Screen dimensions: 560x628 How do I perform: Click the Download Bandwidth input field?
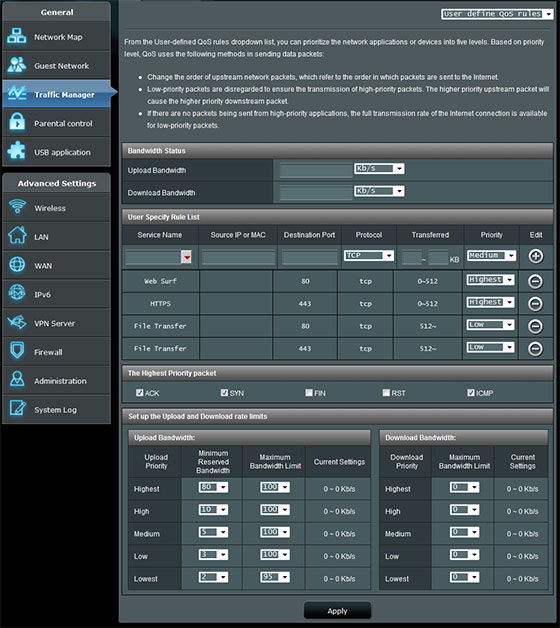(316, 193)
